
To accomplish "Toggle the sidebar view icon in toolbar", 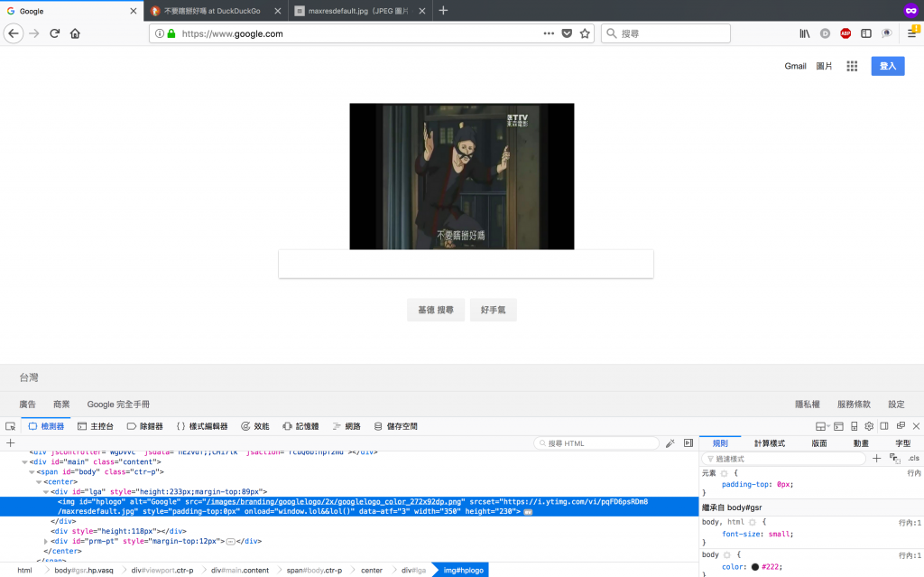I will point(866,33).
